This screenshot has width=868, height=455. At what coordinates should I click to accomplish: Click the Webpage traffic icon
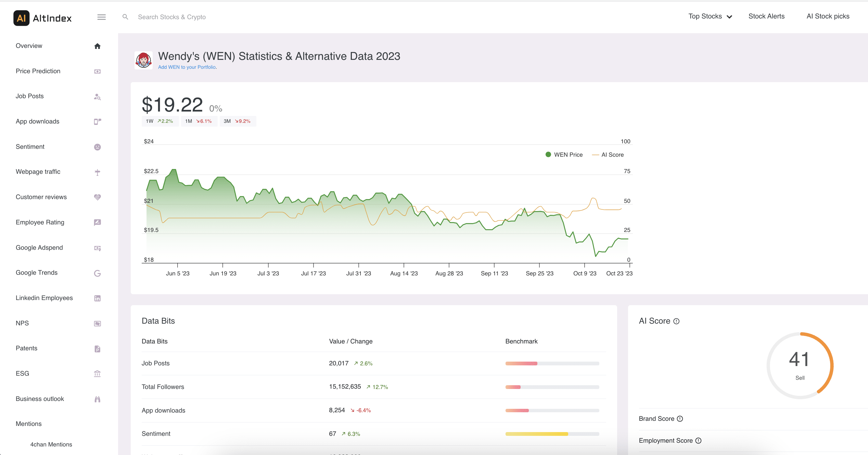(x=98, y=172)
